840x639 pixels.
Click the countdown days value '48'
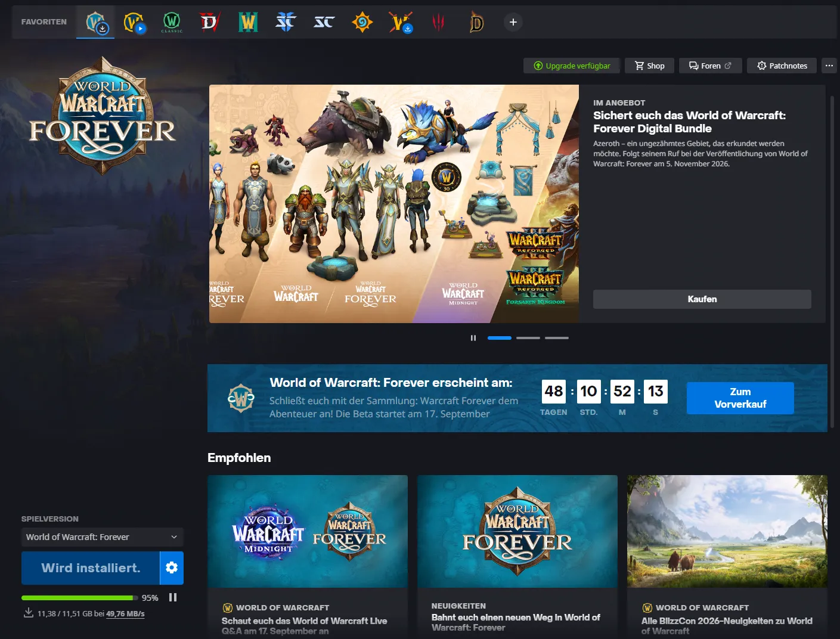coord(554,392)
